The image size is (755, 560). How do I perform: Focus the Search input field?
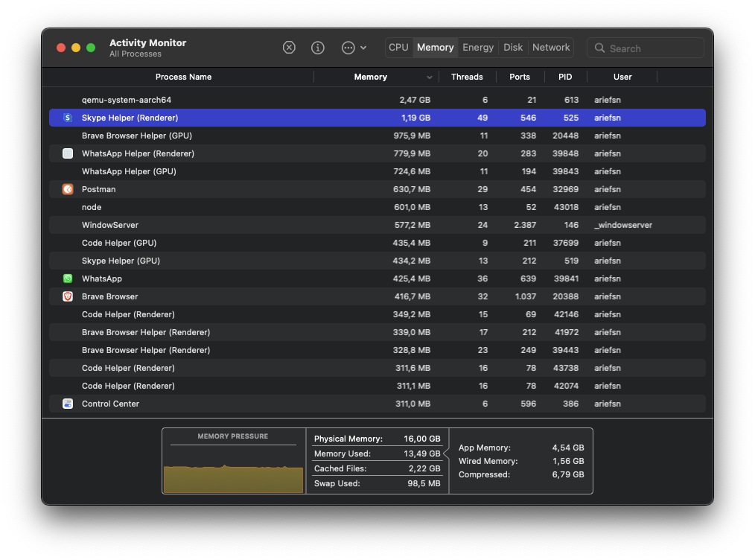click(646, 48)
